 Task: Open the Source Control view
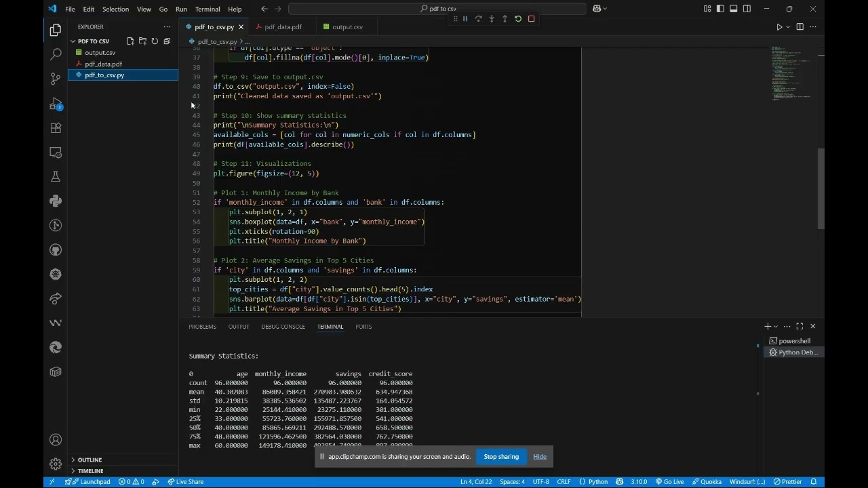coord(56,79)
